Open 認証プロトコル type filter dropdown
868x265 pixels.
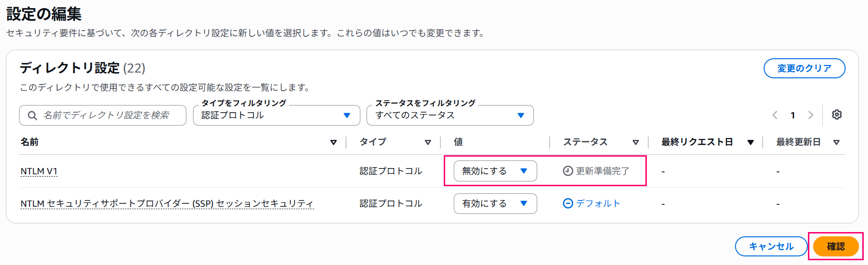click(276, 116)
